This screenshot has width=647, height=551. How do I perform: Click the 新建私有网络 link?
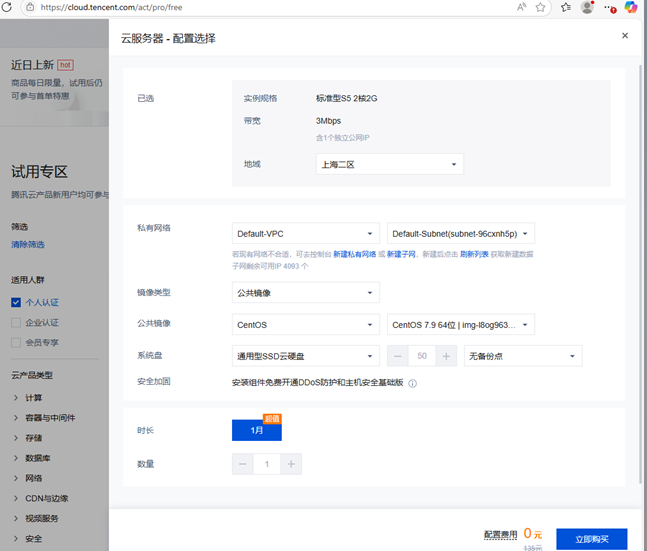[354, 254]
